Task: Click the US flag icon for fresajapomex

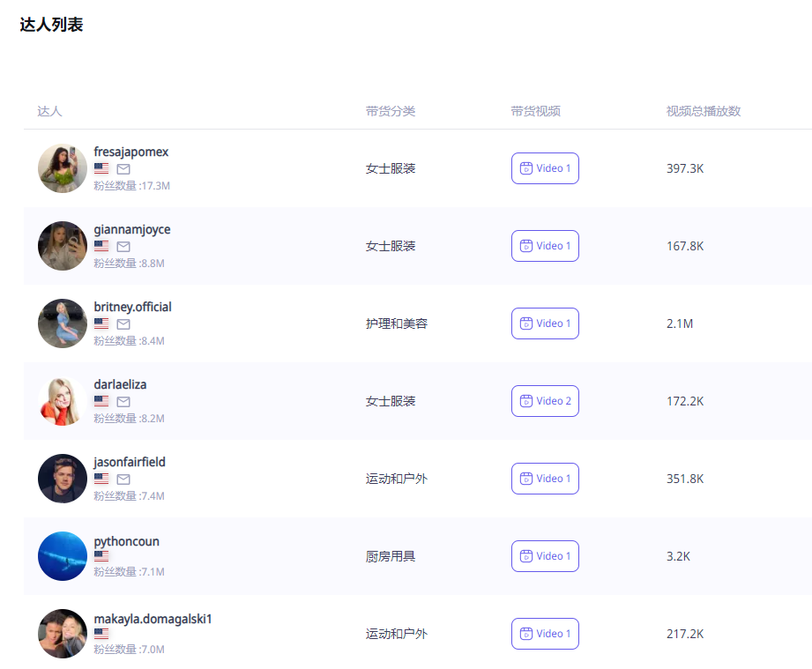Action: 101,168
